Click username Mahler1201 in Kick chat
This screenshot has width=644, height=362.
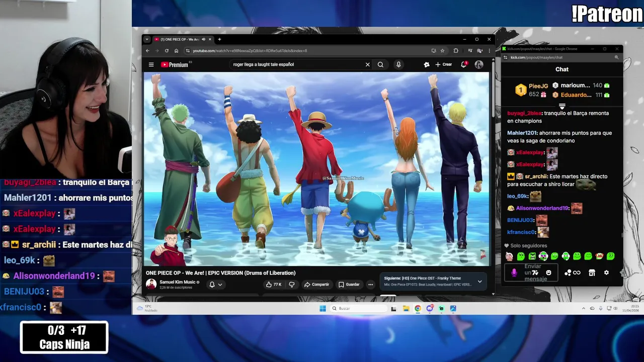tap(521, 133)
